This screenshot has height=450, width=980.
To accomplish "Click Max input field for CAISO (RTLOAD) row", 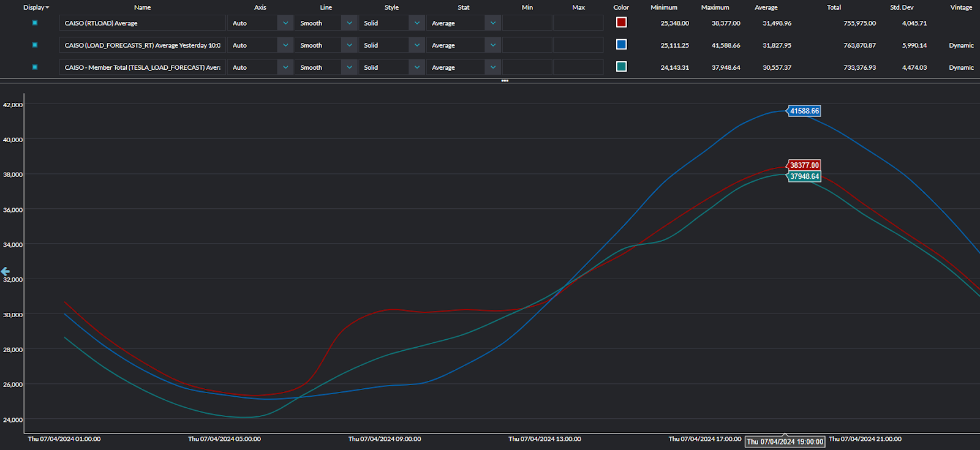I will (x=578, y=23).
